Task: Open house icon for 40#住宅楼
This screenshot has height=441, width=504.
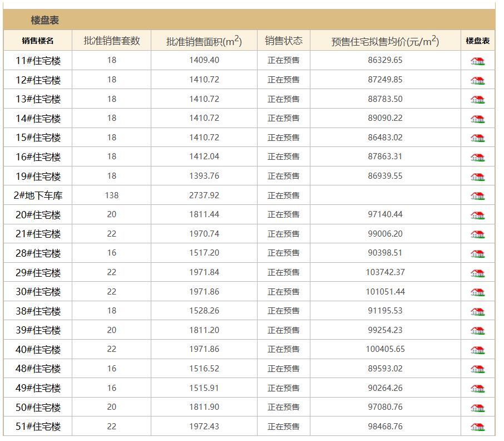Action: [477, 350]
